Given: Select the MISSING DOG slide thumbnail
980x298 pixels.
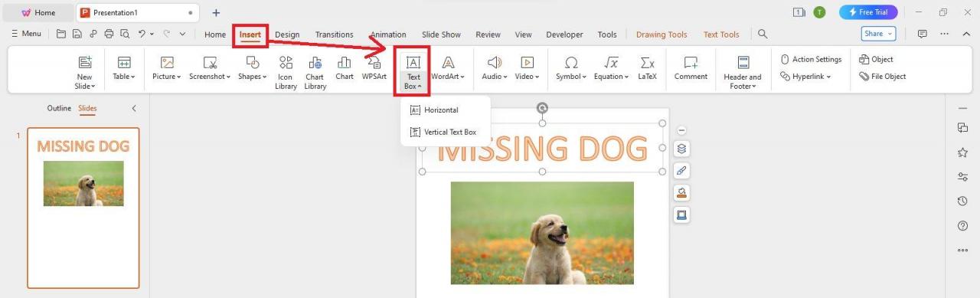Looking at the screenshot, I should (83, 208).
